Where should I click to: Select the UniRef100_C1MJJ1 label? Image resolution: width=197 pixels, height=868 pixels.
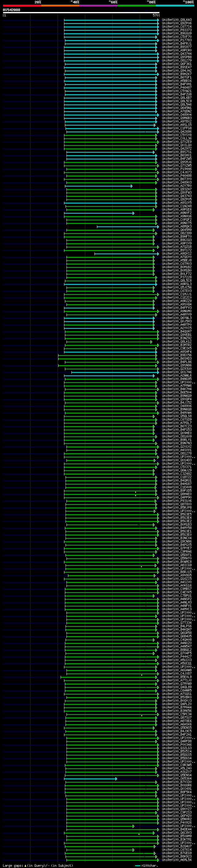click(177, 294)
